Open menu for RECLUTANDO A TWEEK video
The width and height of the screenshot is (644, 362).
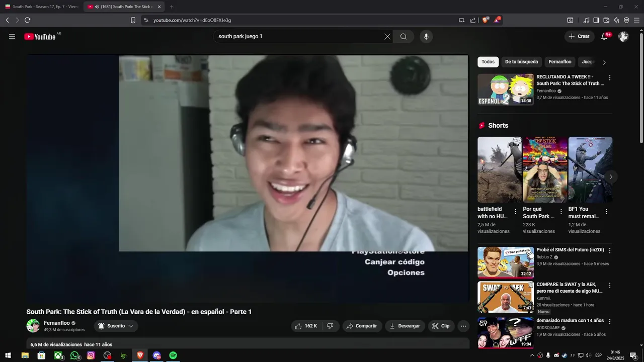[610, 78]
